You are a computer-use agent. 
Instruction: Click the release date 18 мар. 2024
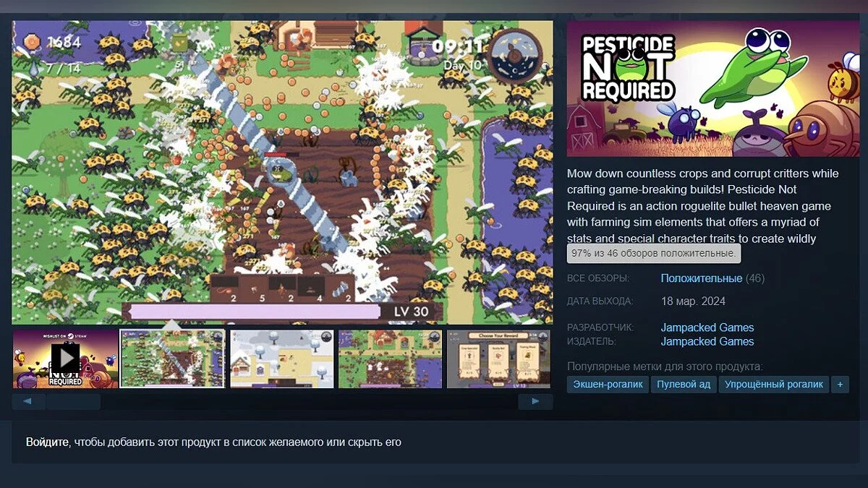[693, 301]
